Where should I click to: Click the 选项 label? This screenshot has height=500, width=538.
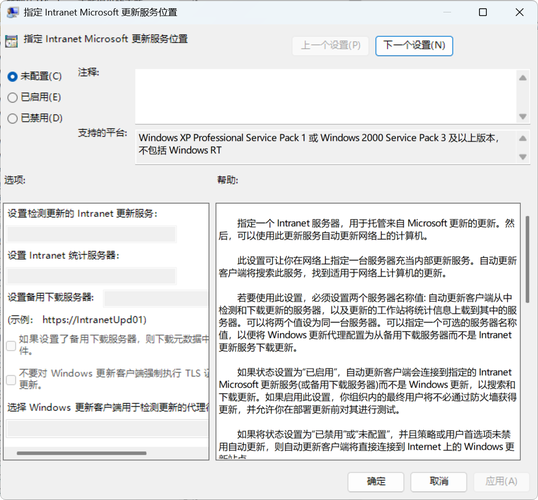point(15,180)
